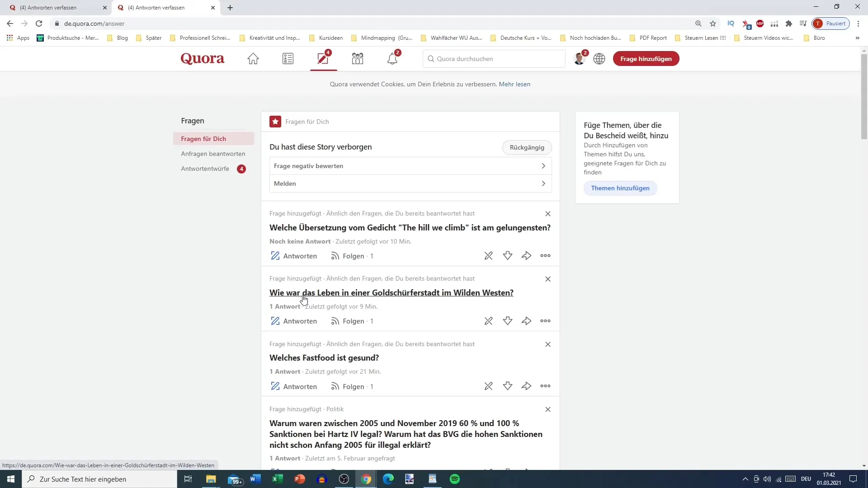Share the Fastfood question
Viewport: 868px width, 488px height.
point(526,386)
